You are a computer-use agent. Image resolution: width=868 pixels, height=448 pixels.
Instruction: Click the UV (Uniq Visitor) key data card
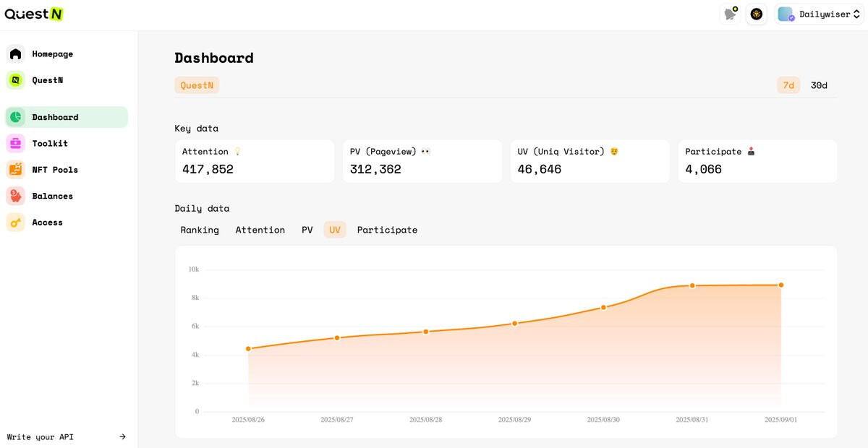pos(590,161)
